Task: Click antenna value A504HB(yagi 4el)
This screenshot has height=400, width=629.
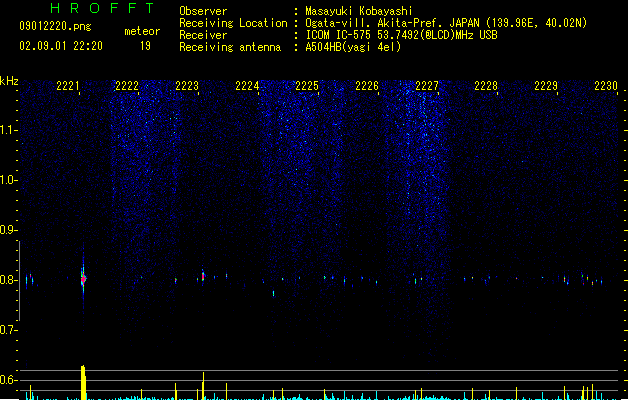Action: pyautogui.click(x=353, y=47)
